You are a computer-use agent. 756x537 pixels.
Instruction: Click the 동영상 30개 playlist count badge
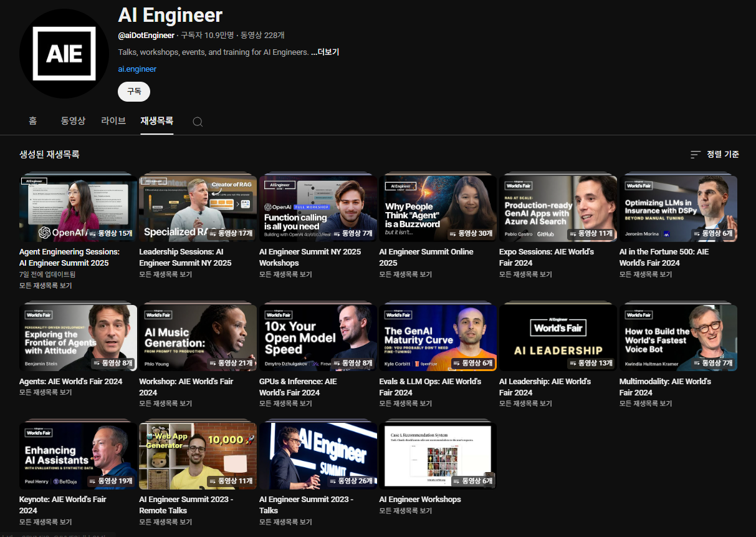[x=471, y=234]
